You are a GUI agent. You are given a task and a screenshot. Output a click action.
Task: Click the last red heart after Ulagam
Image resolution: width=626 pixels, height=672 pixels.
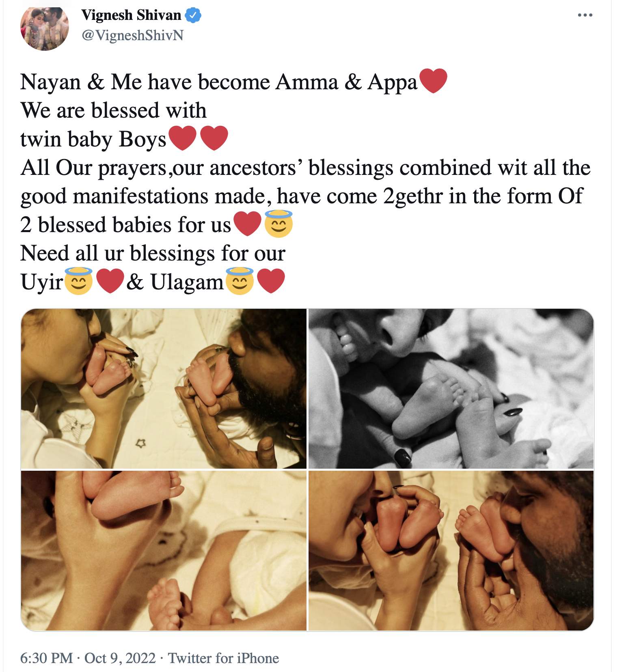click(271, 281)
